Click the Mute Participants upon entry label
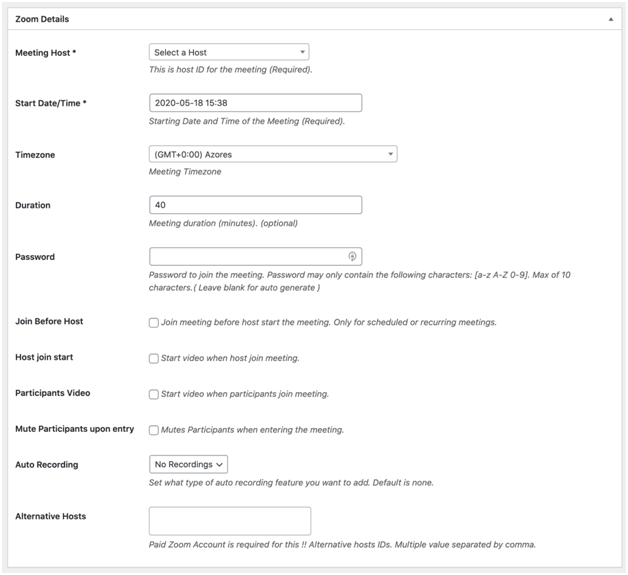The height and width of the screenshot is (575, 628). tap(74, 429)
